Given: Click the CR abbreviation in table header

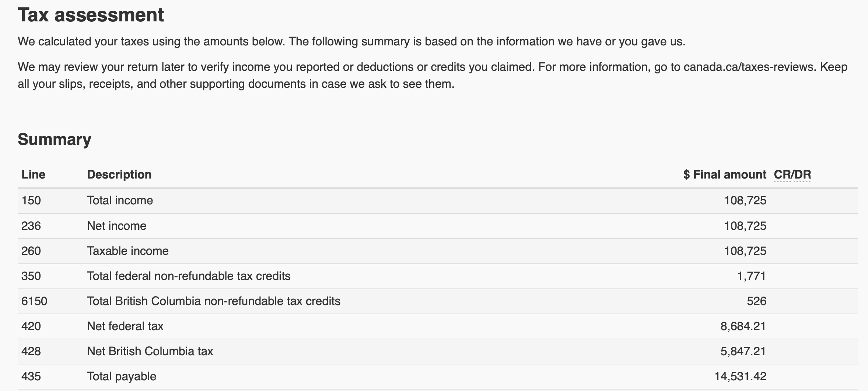Looking at the screenshot, I should tap(782, 174).
